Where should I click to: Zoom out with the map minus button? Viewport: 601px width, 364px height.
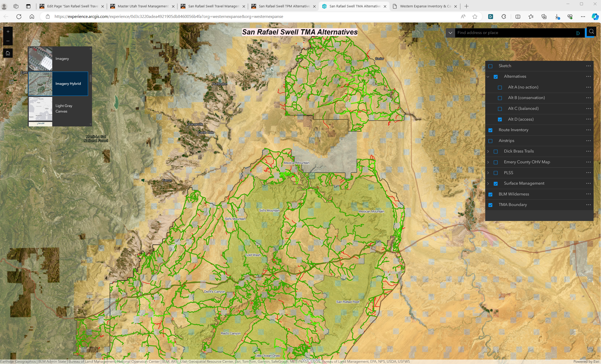[8, 41]
